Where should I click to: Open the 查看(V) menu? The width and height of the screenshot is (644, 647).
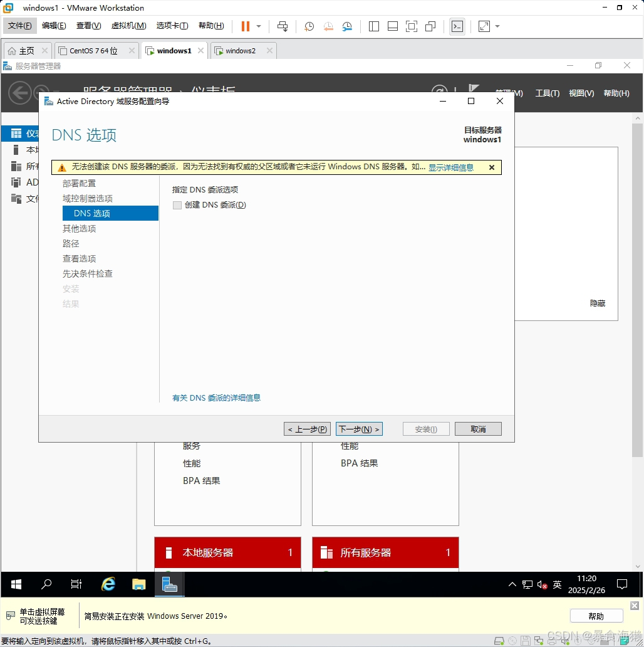[88, 26]
